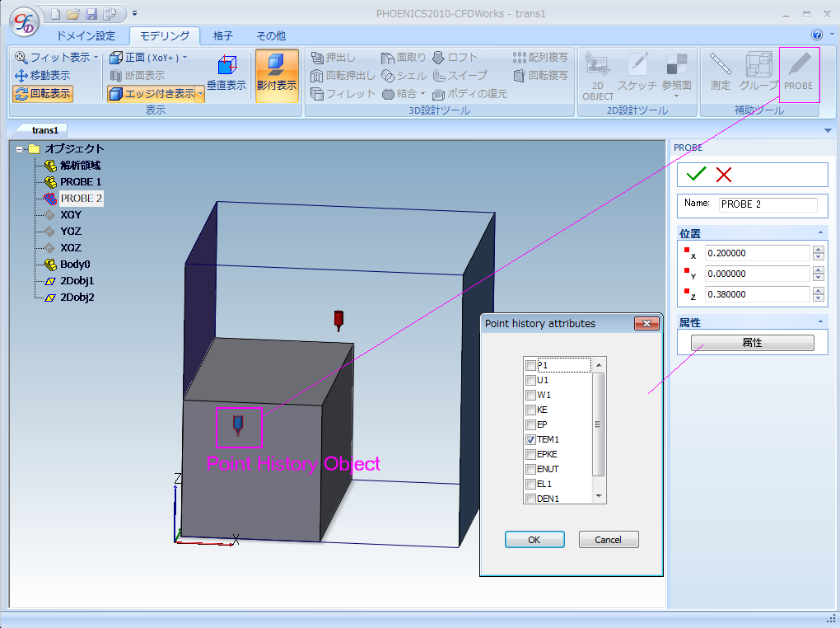This screenshot has height=628, width=840.
Task: Uncheck the TEM1 checkbox
Action: tap(530, 440)
